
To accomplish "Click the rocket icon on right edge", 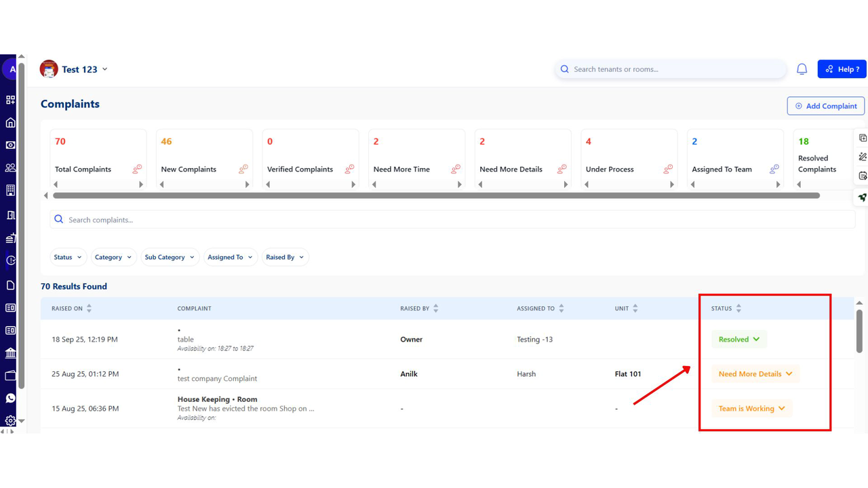I will [x=862, y=198].
